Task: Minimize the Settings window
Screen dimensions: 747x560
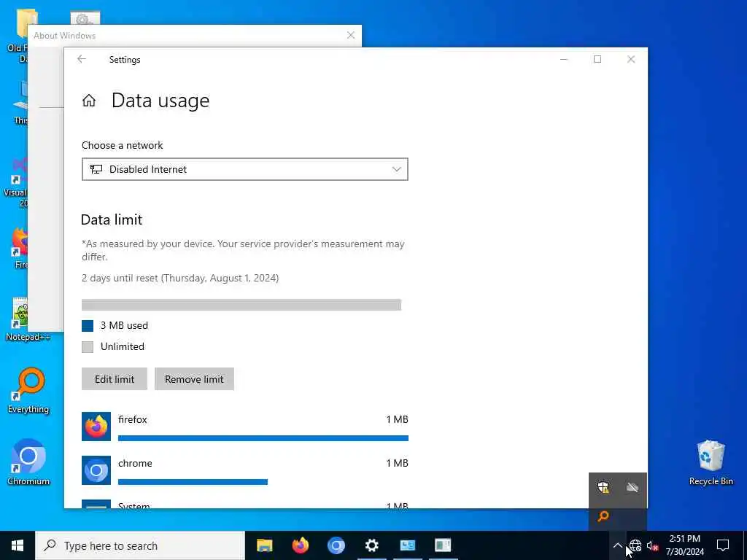Action: (564, 59)
